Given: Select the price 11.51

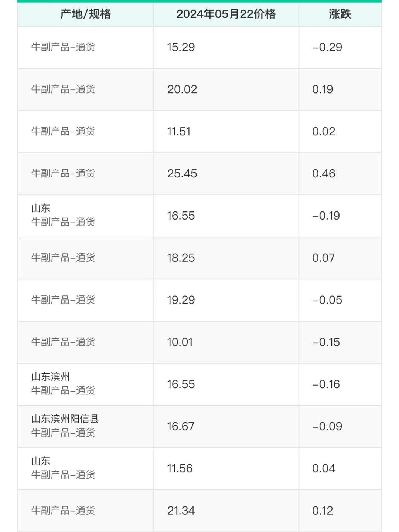Looking at the screenshot, I should [x=179, y=132].
